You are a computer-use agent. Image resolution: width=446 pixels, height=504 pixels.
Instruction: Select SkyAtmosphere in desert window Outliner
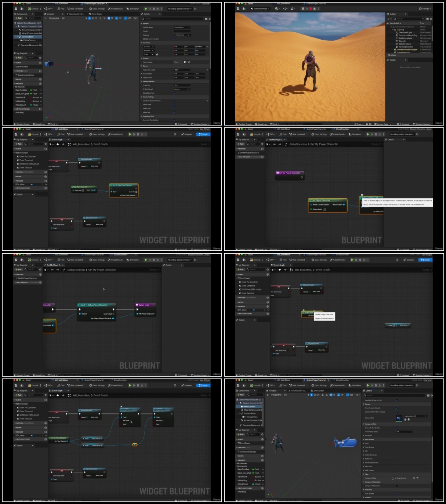(x=405, y=38)
